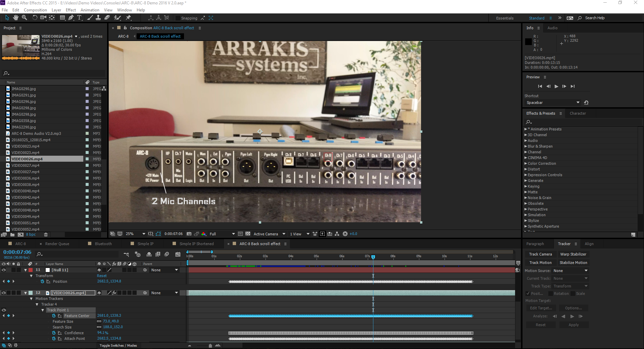This screenshot has width=644, height=349.
Task: Open the Full resolution dropdown
Action: point(222,234)
